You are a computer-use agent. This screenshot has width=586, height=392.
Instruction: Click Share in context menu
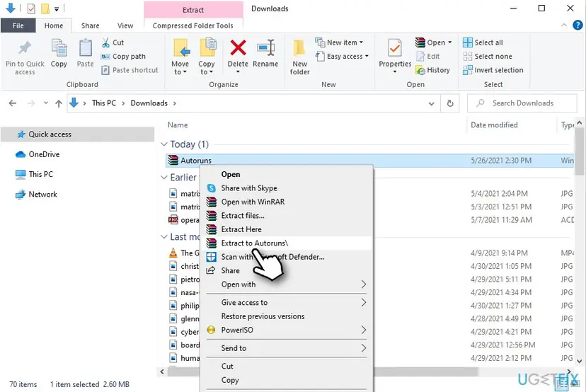tap(287, 270)
